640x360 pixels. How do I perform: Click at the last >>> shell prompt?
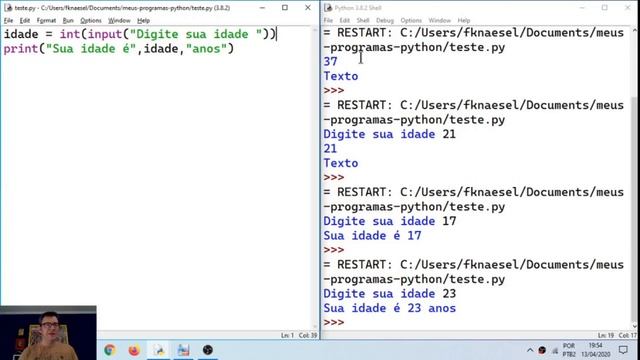point(333,322)
